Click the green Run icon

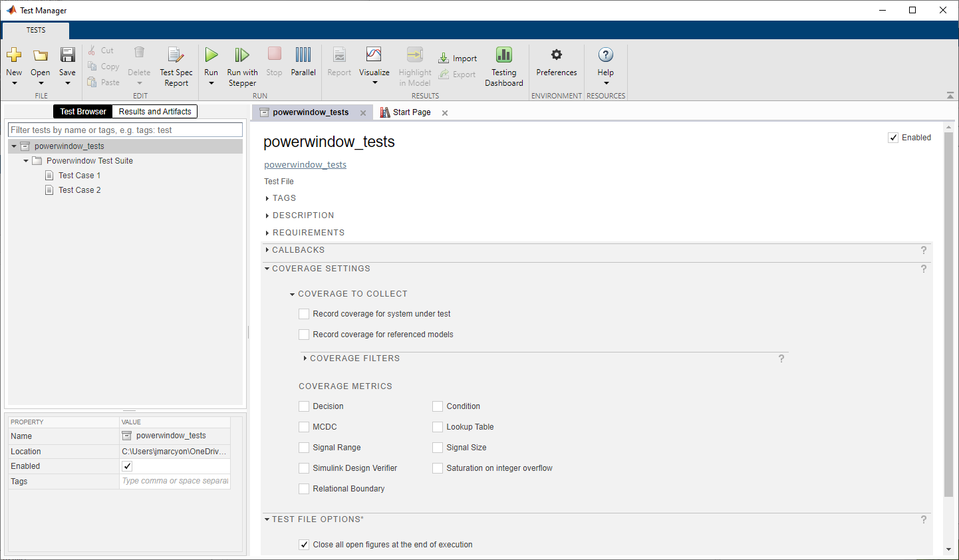tap(211, 55)
